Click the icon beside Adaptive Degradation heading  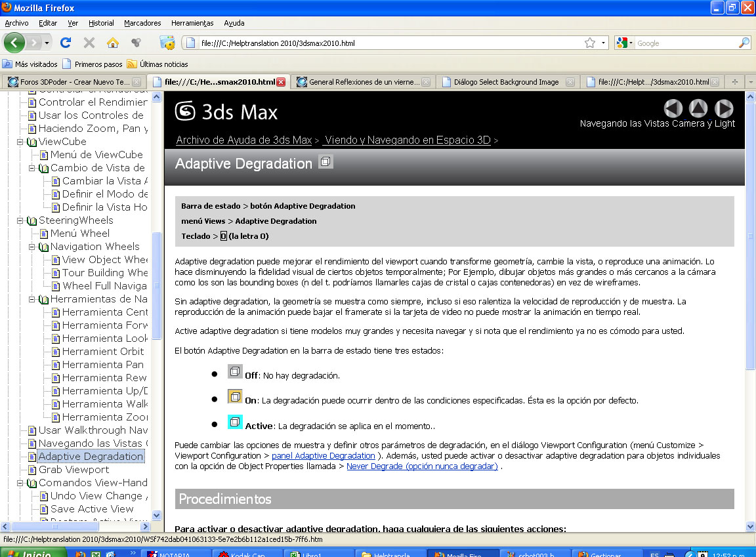coord(325,161)
